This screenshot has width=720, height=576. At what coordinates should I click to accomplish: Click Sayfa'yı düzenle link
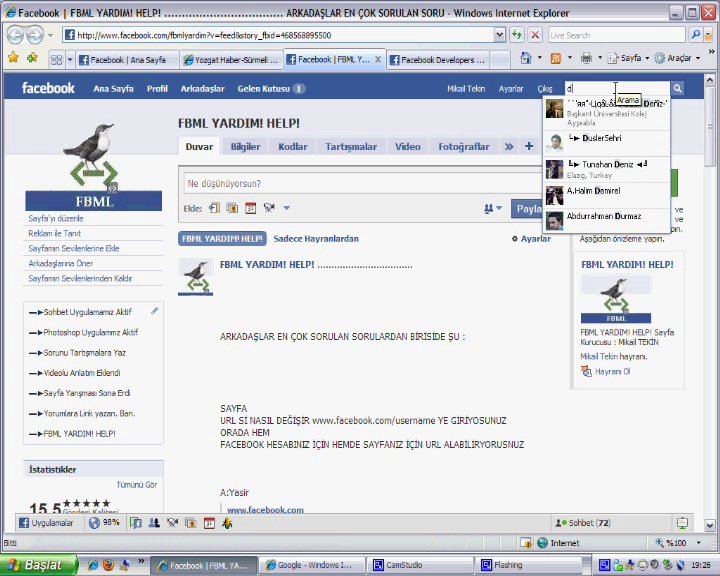(x=56, y=218)
